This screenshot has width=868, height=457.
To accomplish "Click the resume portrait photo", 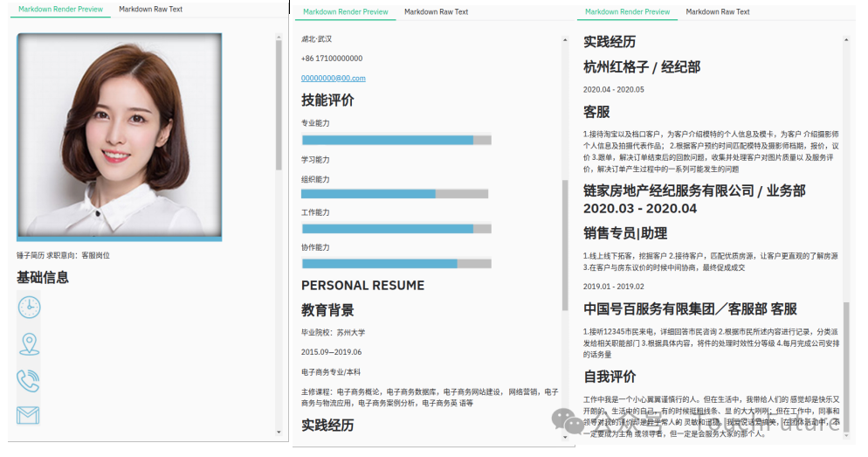I will [x=119, y=135].
